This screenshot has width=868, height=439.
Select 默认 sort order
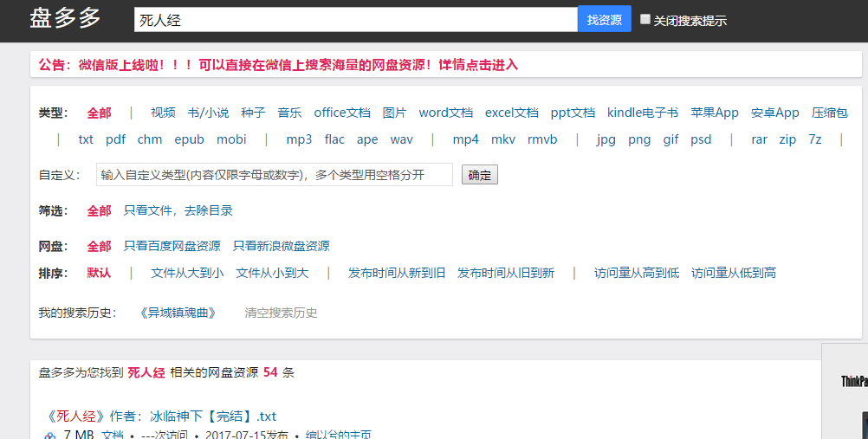coord(99,273)
